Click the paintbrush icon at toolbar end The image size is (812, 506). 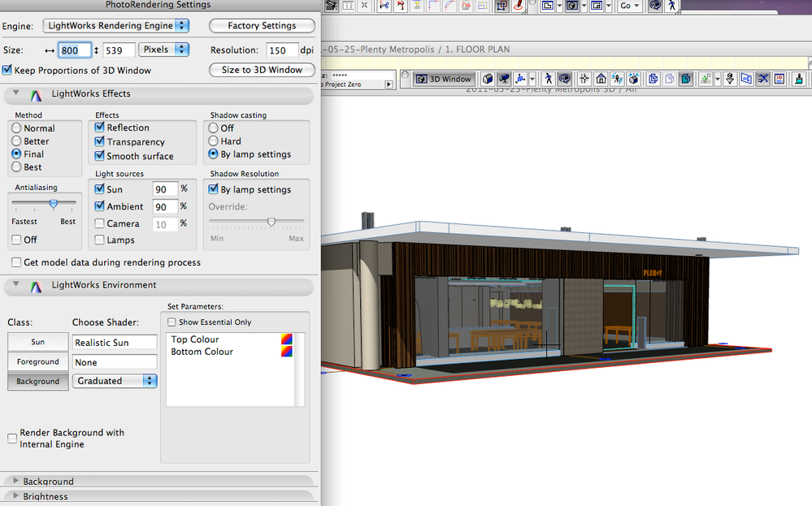coord(800,79)
